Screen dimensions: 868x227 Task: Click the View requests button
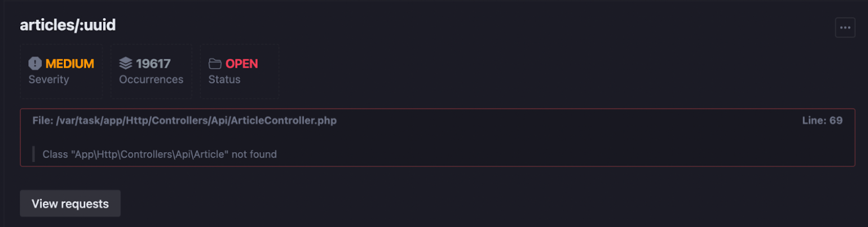(x=70, y=204)
